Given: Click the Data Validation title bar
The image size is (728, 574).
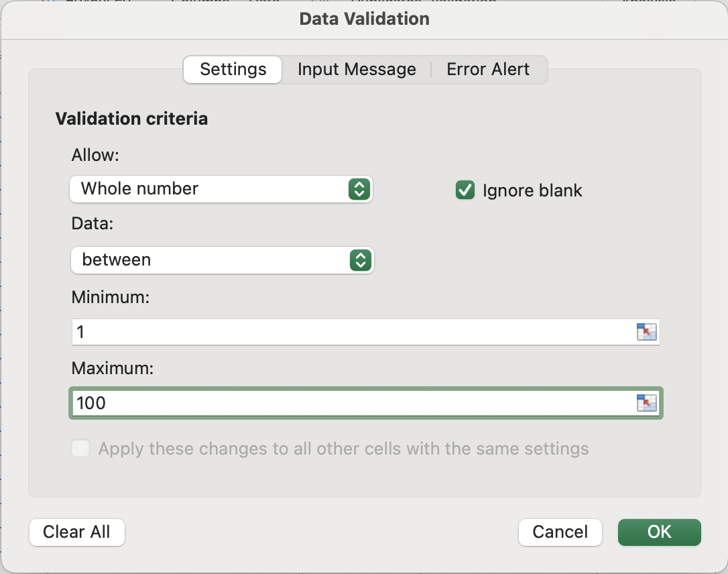Looking at the screenshot, I should click(x=364, y=19).
